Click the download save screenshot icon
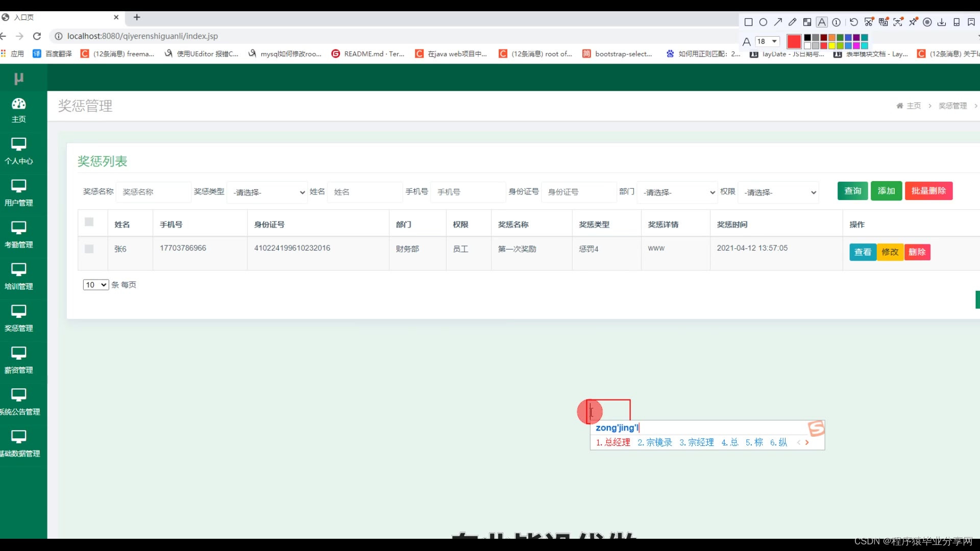 tap(942, 22)
